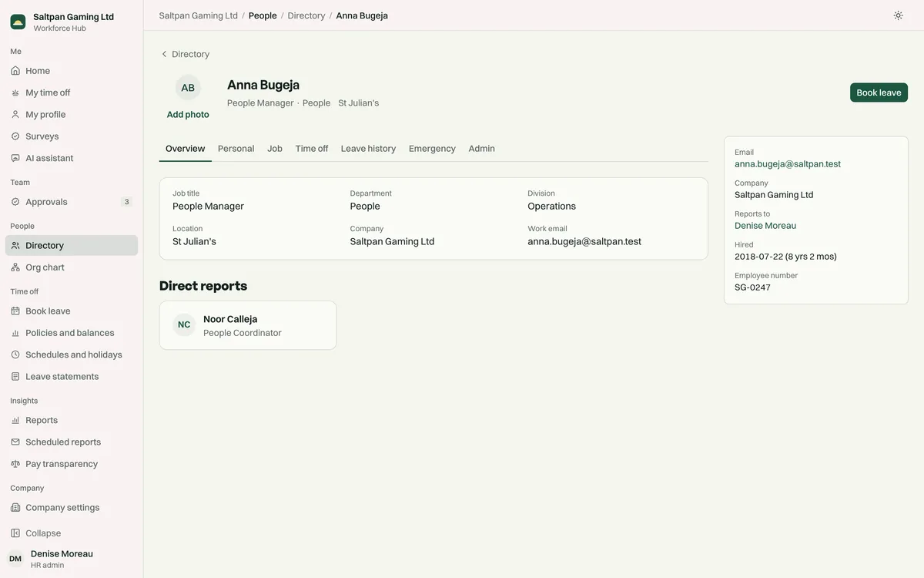Go to Home in the sidebar
Image resolution: width=924 pixels, height=578 pixels.
tap(72, 71)
